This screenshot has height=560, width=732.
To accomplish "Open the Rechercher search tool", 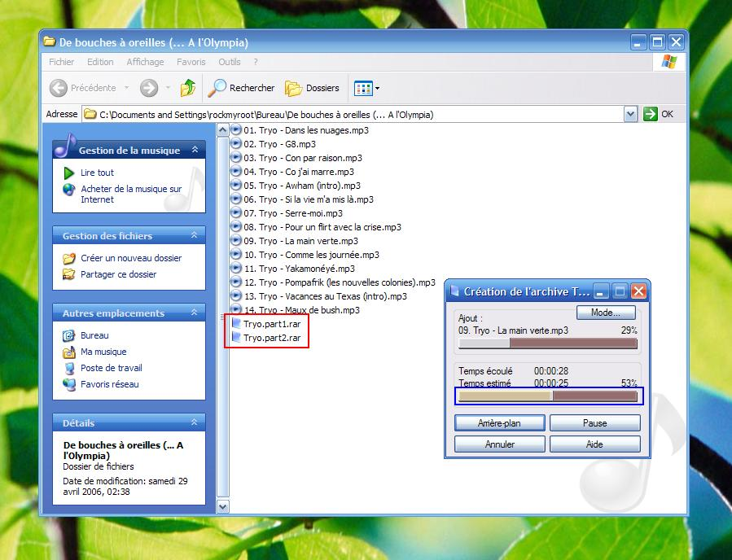I will pyautogui.click(x=240, y=88).
